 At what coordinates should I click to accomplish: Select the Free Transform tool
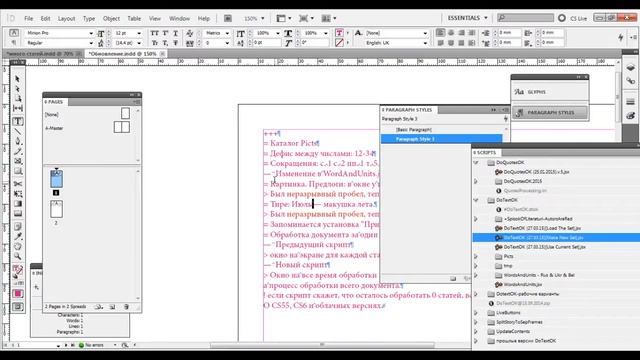coord(18,194)
